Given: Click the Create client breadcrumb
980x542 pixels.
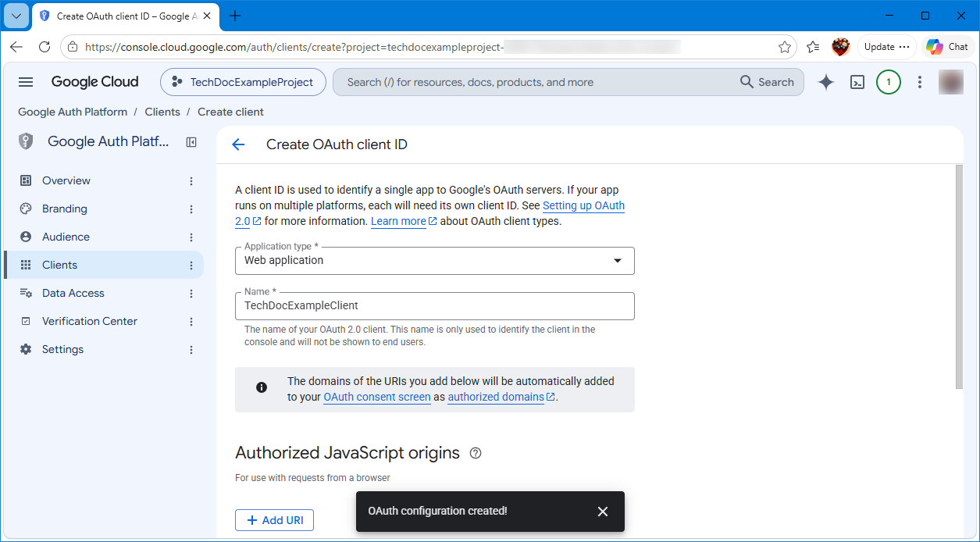Looking at the screenshot, I should pos(230,112).
